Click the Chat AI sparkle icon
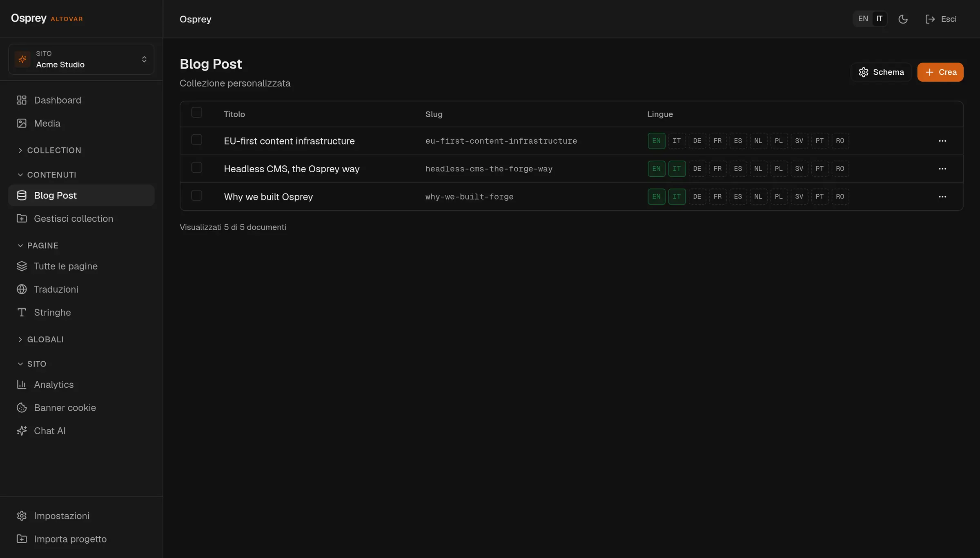Screen dimensions: 980x558 (x=22, y=431)
